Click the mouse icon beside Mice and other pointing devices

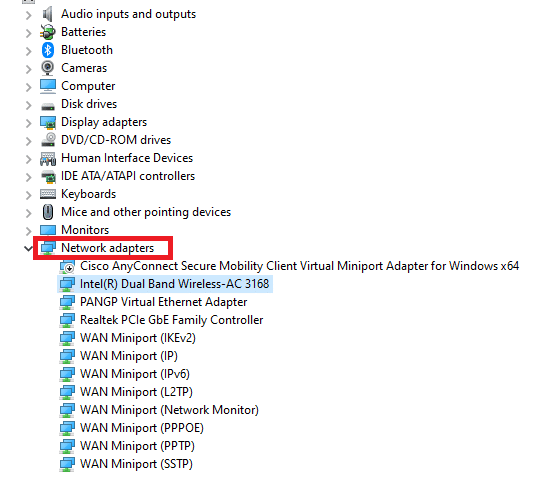pyautogui.click(x=48, y=212)
